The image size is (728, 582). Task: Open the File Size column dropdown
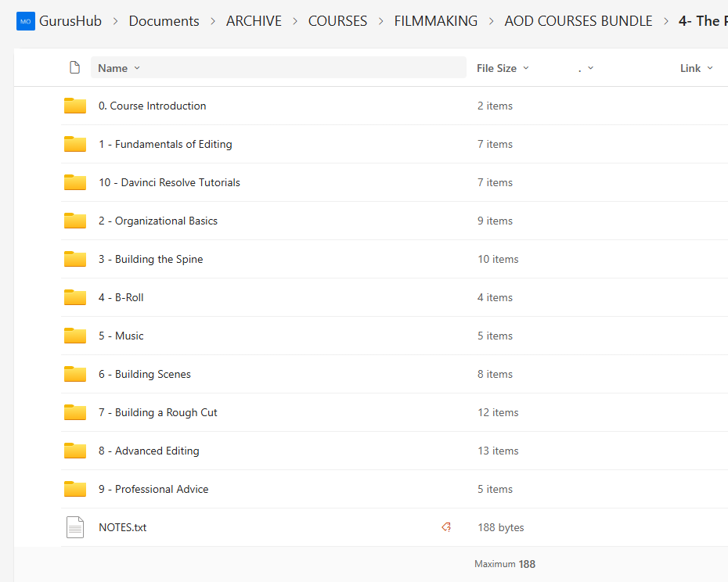(503, 68)
